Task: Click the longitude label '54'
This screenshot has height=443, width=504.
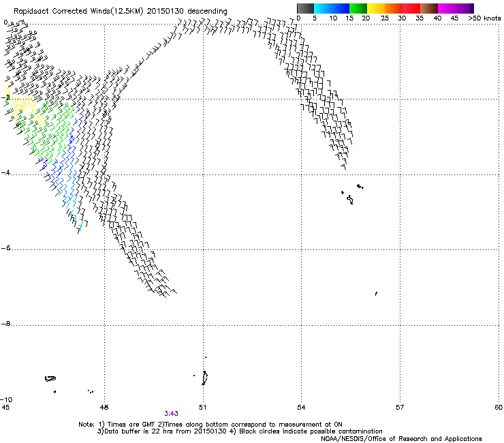Action: [301, 408]
